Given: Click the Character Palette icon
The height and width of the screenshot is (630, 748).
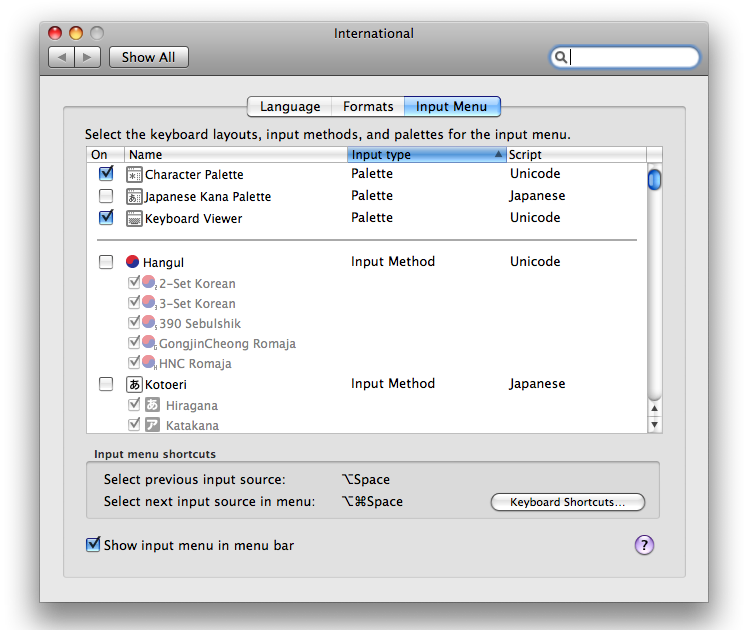Looking at the screenshot, I should click(x=134, y=175).
